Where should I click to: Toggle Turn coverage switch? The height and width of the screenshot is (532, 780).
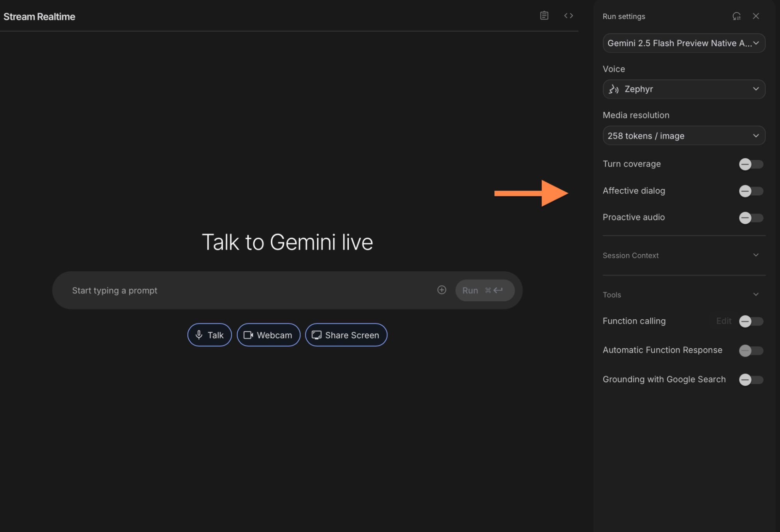(x=751, y=164)
